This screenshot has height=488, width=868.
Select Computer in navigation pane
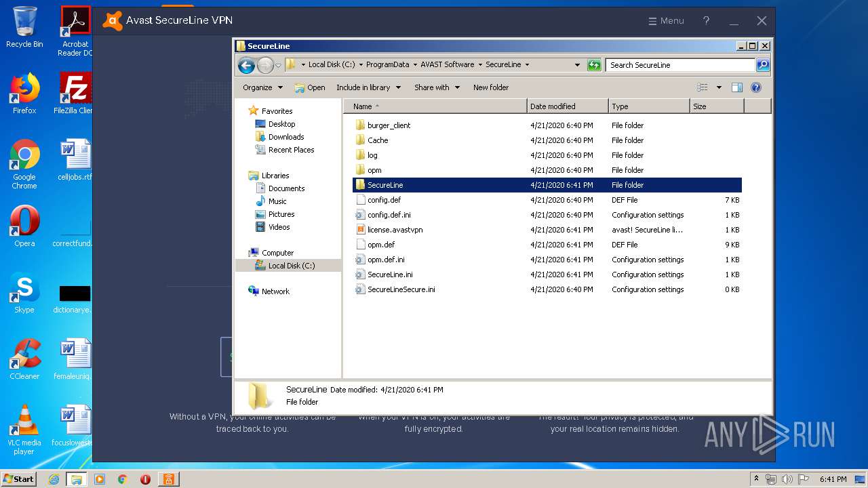277,253
